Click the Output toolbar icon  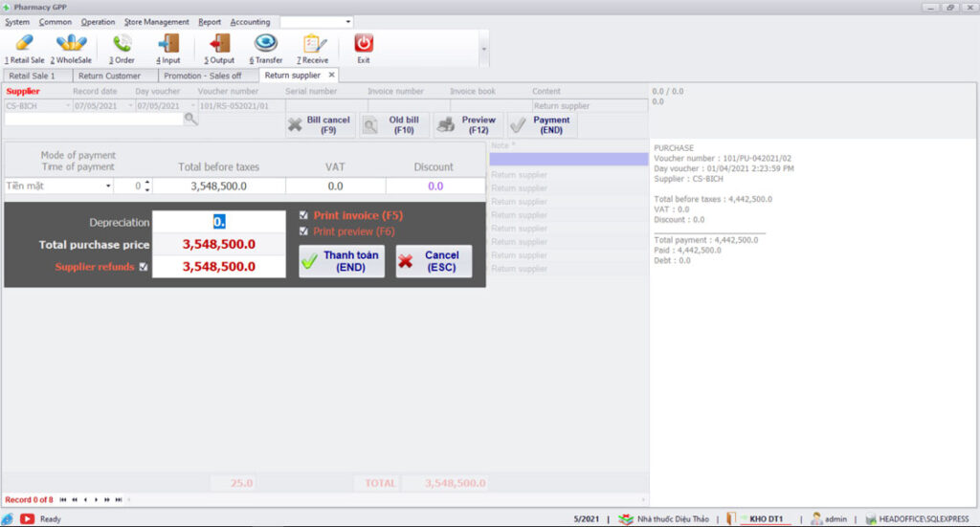[219, 44]
